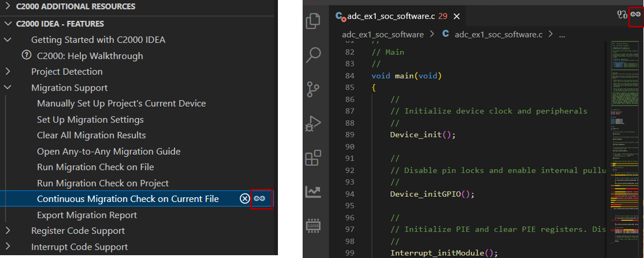Click the circled X icon beside Continuous Migration Check
This screenshot has width=644, height=258.
tap(244, 198)
